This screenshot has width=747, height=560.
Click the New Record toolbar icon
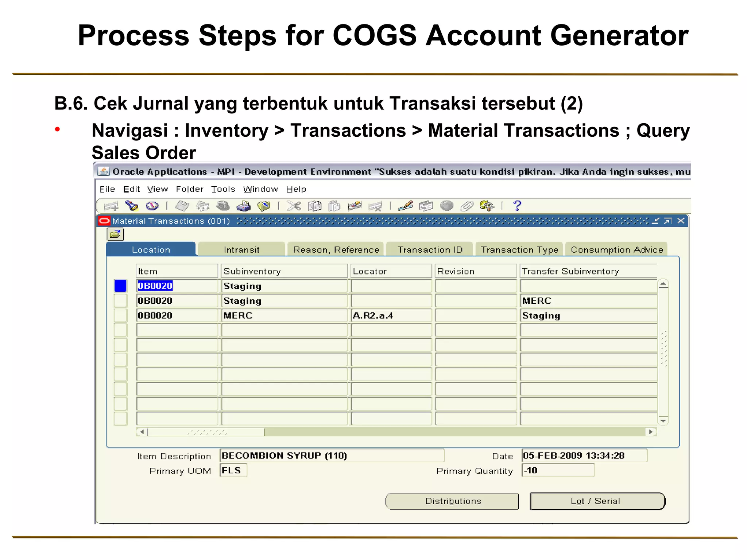111,206
